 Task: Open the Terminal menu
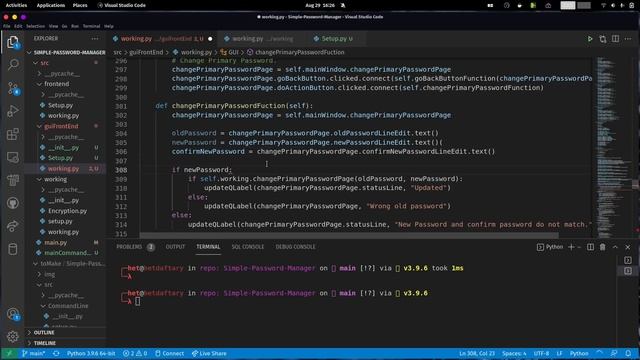coord(91,26)
